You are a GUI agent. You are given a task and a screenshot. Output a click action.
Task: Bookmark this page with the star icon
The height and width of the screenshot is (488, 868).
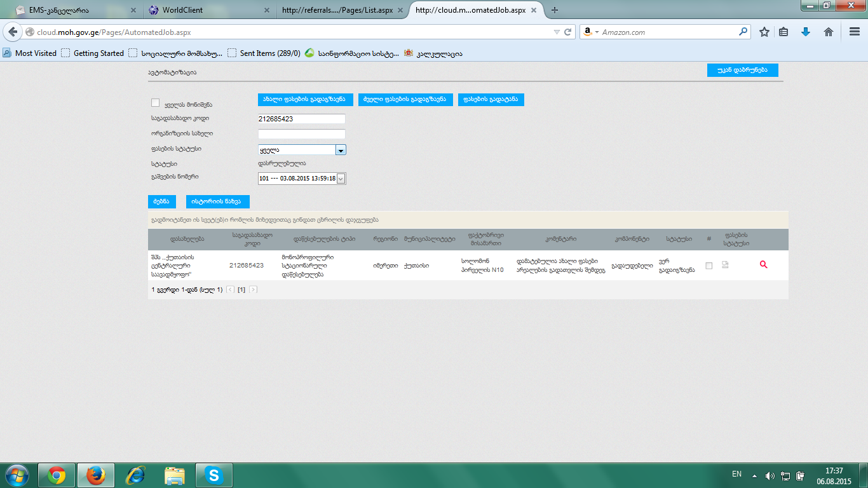(764, 32)
